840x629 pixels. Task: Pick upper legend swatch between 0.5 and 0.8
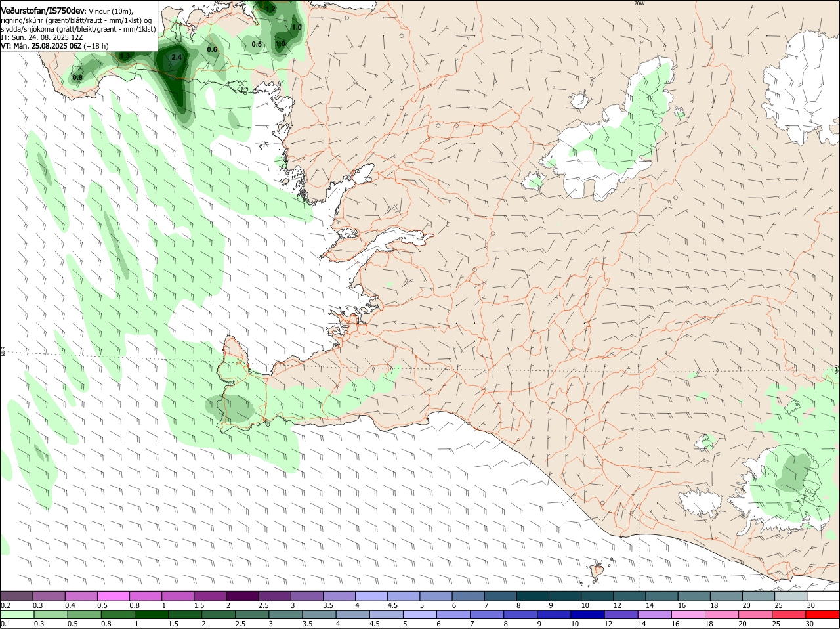pyautogui.click(x=114, y=596)
